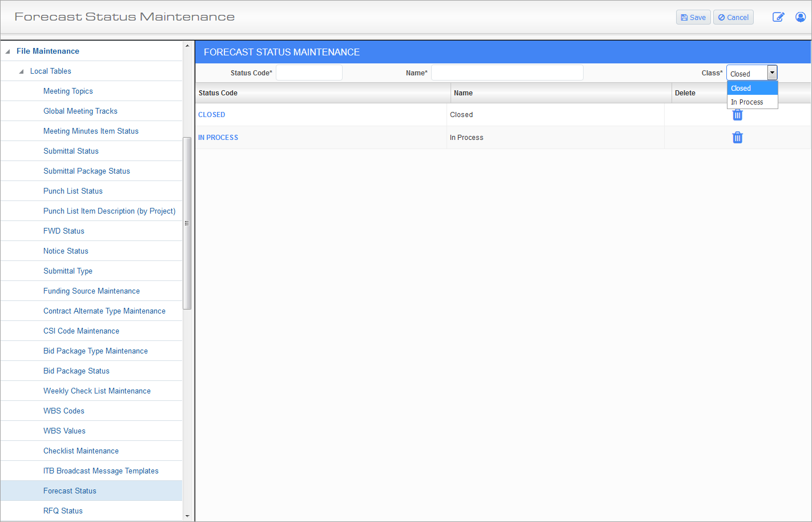Delete the CLOSED status using its trash icon
This screenshot has width=812, height=522.
pos(737,115)
